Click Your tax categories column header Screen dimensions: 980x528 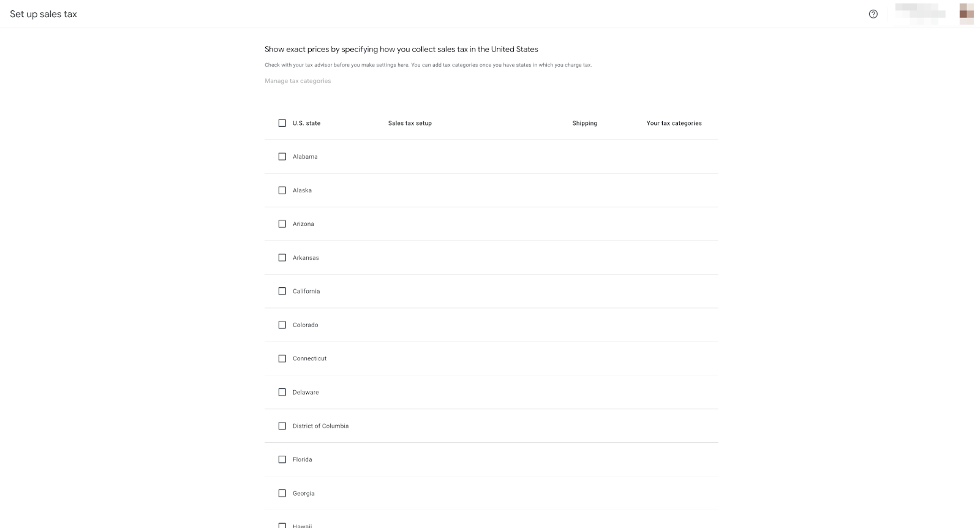674,123
